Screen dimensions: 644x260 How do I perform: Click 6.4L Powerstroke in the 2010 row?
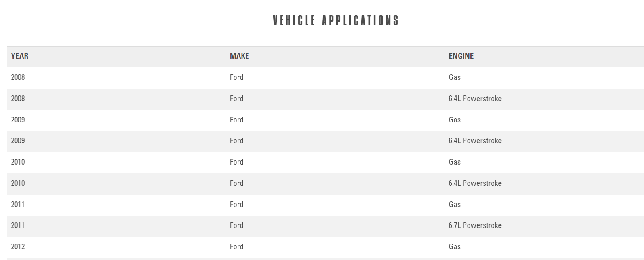tap(475, 183)
